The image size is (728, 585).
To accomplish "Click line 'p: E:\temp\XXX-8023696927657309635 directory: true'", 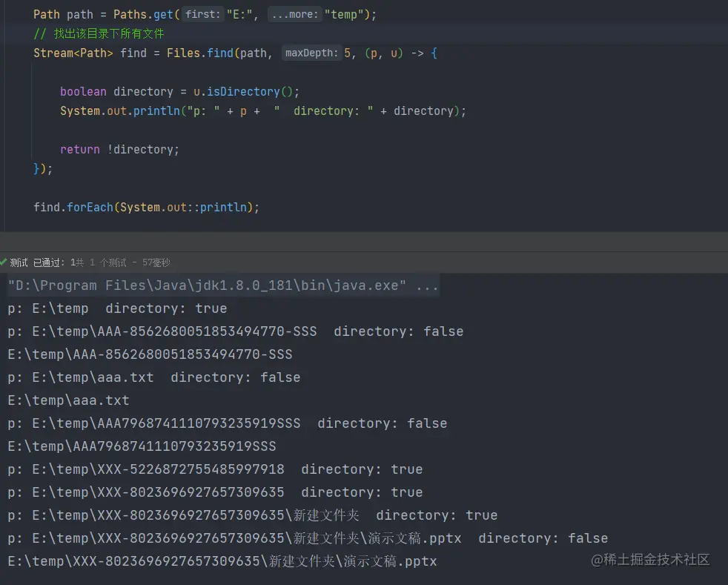I will (x=216, y=492).
